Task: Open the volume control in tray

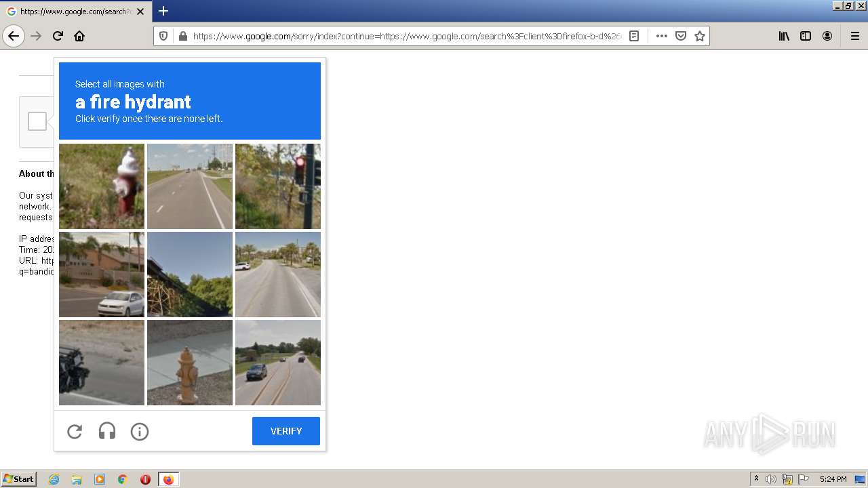Action: (x=771, y=479)
